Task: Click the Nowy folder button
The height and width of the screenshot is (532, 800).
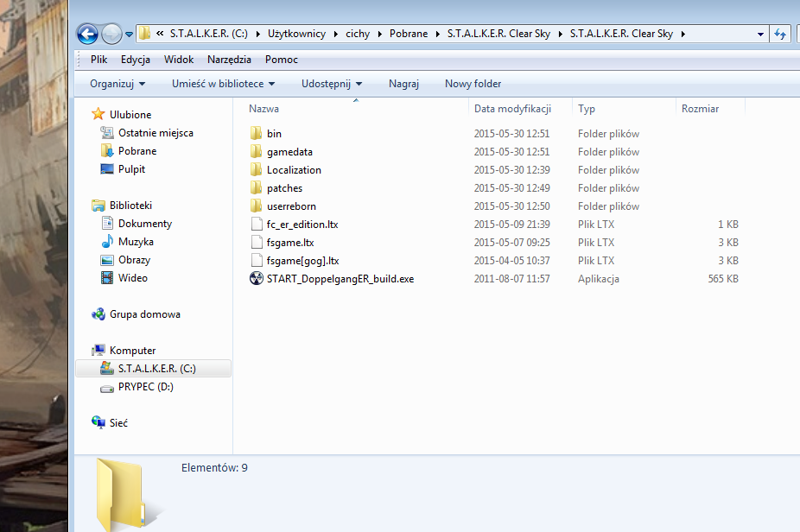Action: [473, 84]
